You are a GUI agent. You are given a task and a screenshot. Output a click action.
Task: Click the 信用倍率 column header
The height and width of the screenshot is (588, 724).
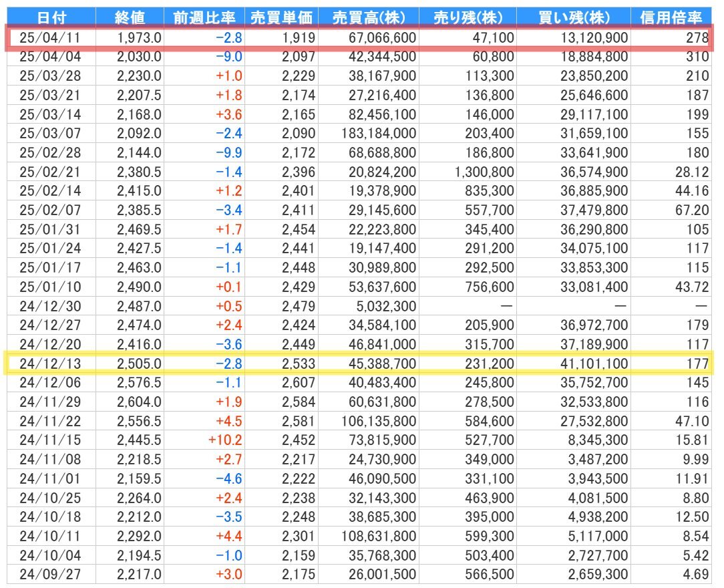pos(671,17)
